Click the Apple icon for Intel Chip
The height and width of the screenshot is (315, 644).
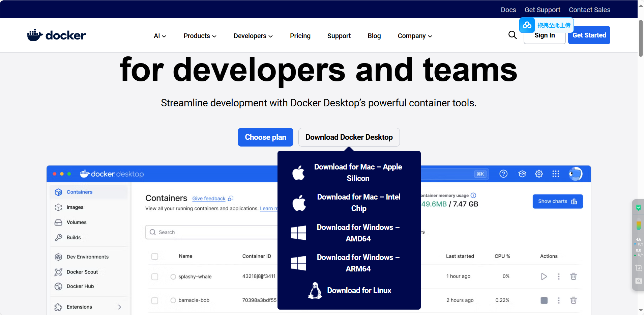click(x=298, y=203)
